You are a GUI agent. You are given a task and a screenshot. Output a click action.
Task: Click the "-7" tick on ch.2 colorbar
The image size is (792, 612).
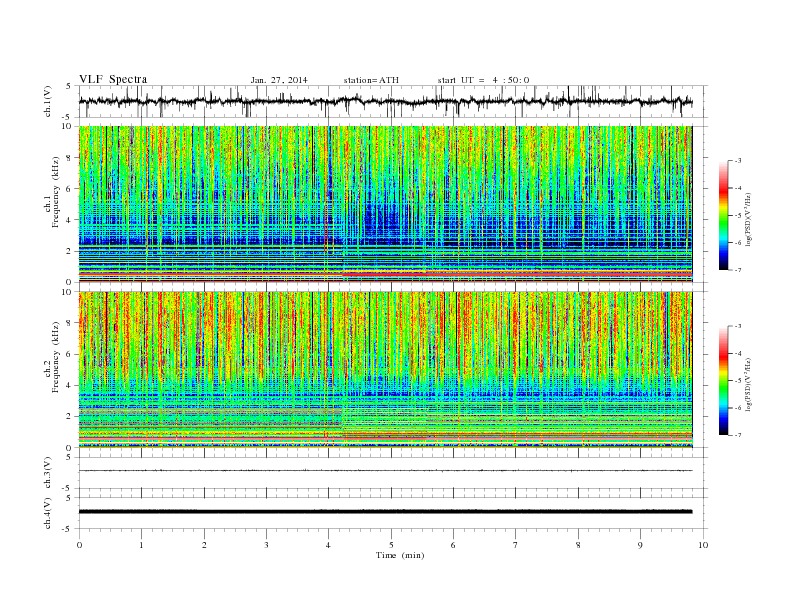tap(738, 435)
